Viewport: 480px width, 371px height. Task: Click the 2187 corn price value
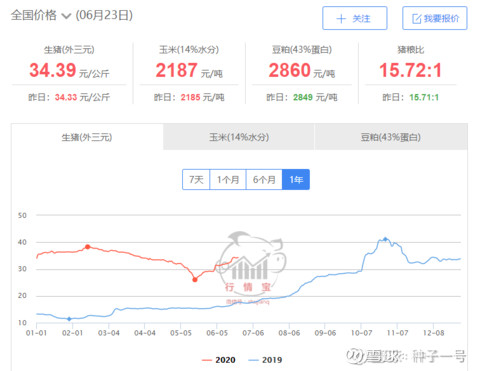pyautogui.click(x=176, y=70)
